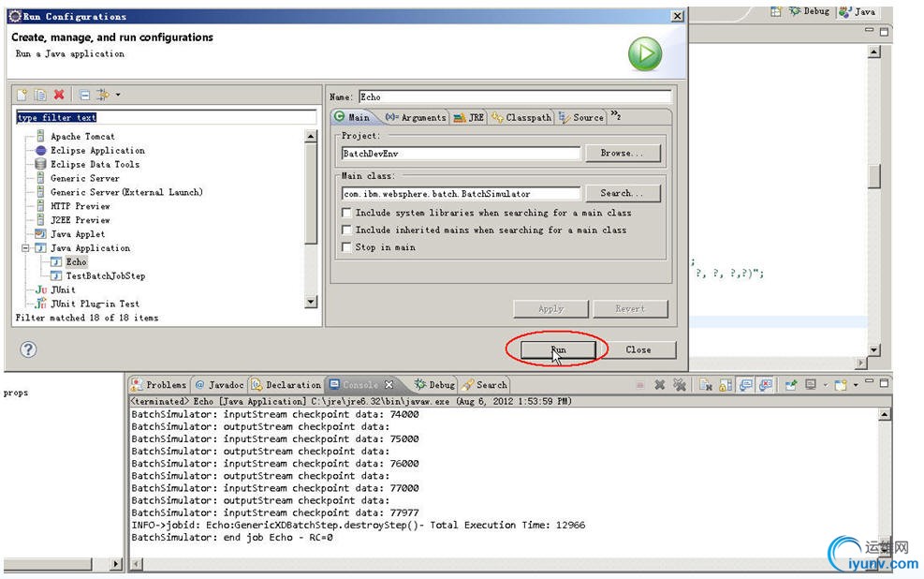Click the type filter text field
The height and width of the screenshot is (579, 924).
click(x=167, y=117)
